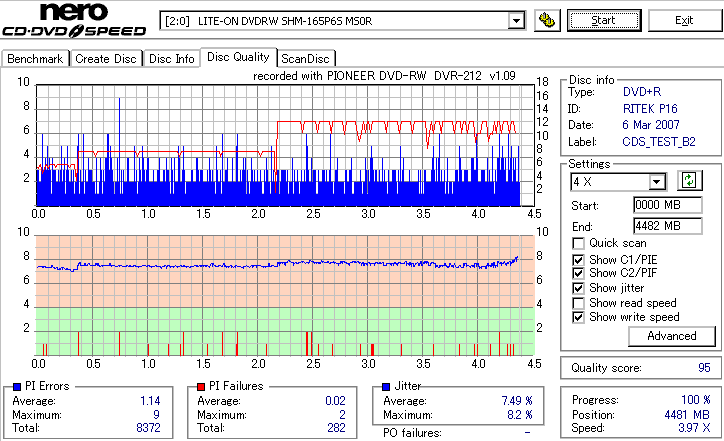The width and height of the screenshot is (724, 441).
Task: Open the 4 X scan speed dropdown
Action: click(x=656, y=182)
